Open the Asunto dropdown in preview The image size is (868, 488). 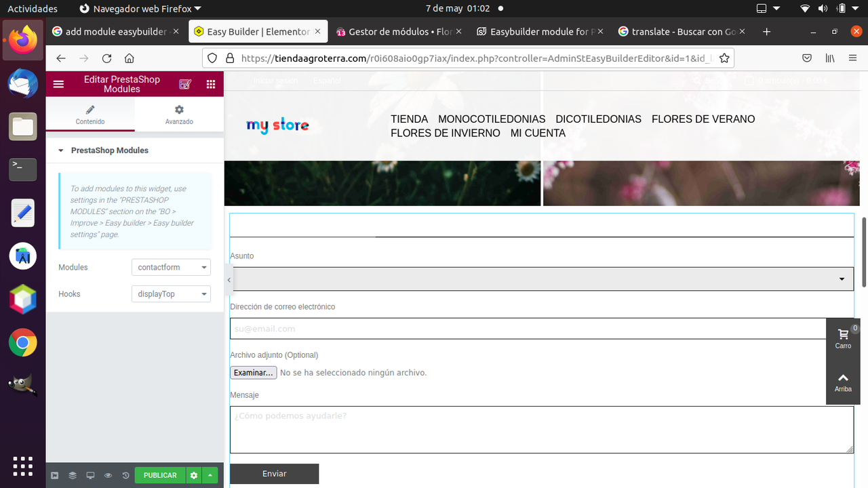[542, 279]
